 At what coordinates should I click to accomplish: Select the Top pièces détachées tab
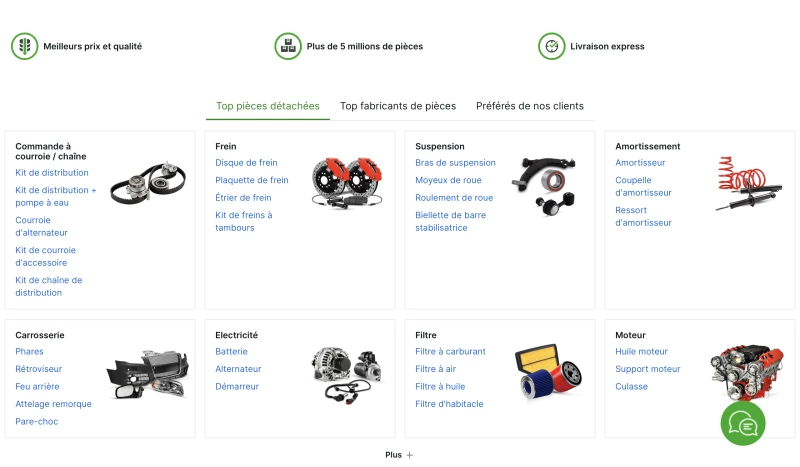coord(268,106)
